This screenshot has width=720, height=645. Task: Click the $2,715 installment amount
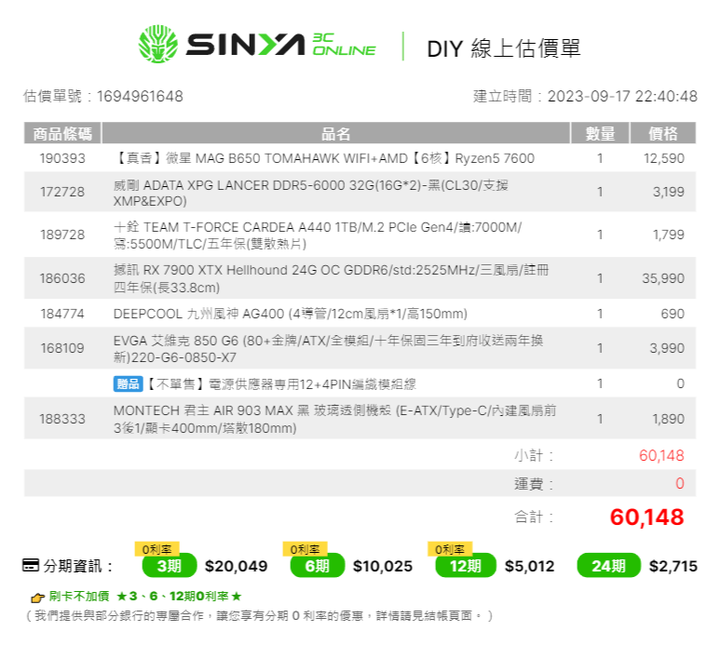(673, 566)
